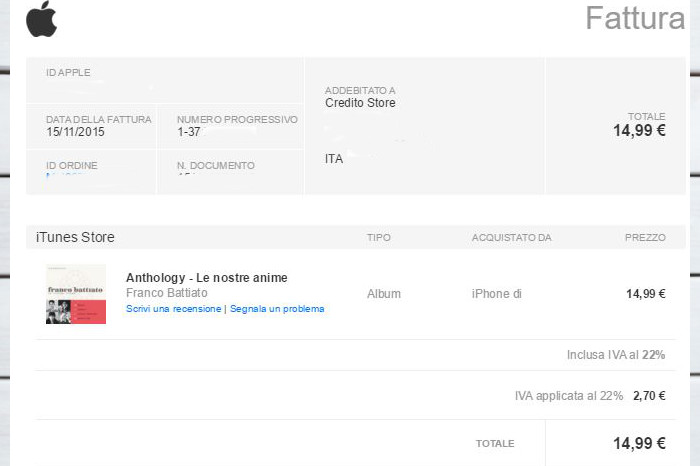Click the top-right total 14,99 €
Screen dimensions: 700x466
click(639, 130)
